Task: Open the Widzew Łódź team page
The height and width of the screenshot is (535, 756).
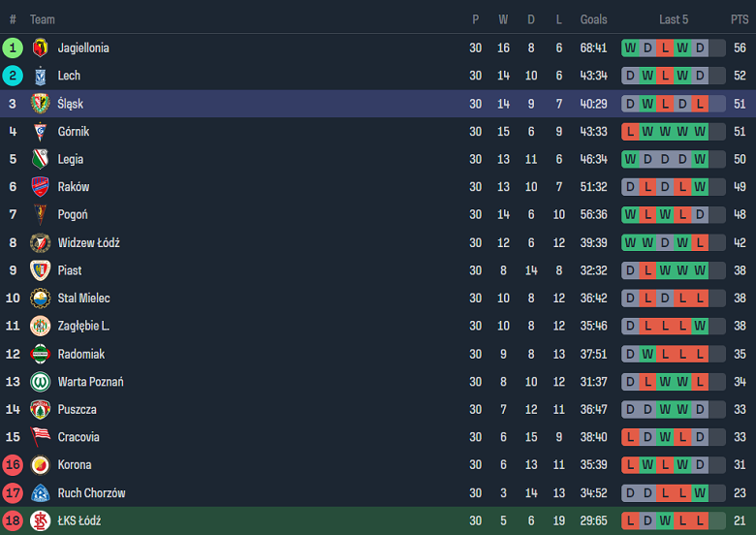Action: pos(88,242)
